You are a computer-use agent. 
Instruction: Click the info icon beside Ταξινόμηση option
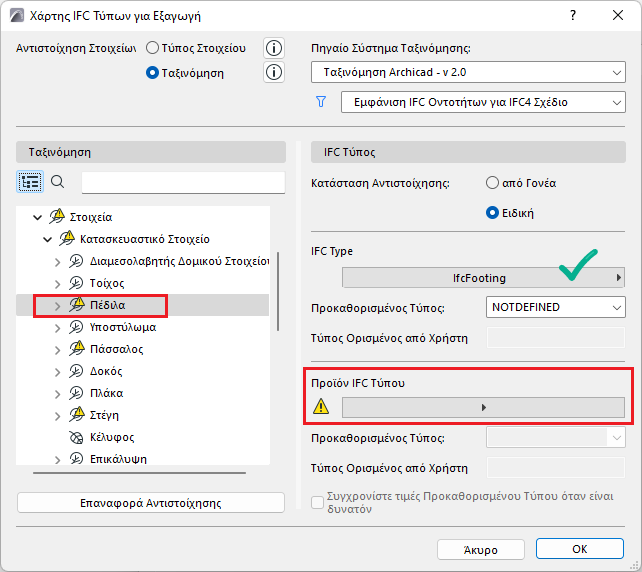pyautogui.click(x=273, y=72)
